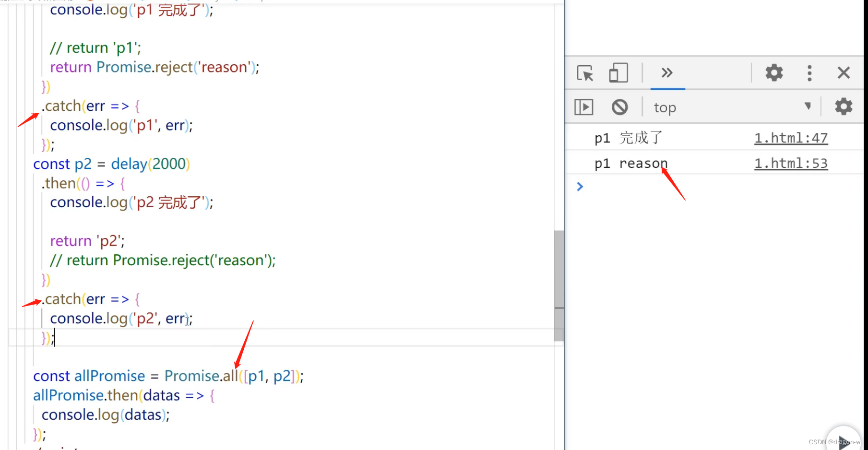Click console.log('p1', err) line

pos(121,125)
